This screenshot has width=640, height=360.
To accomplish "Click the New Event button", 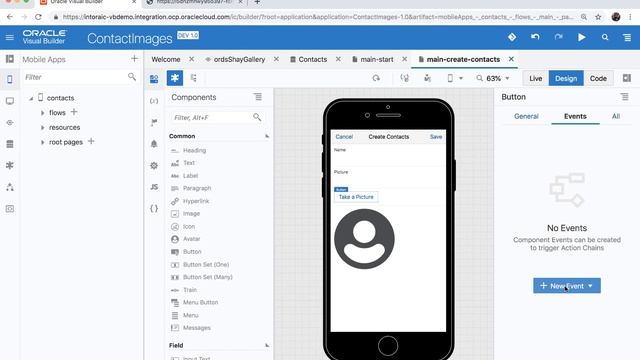I will click(x=567, y=286).
